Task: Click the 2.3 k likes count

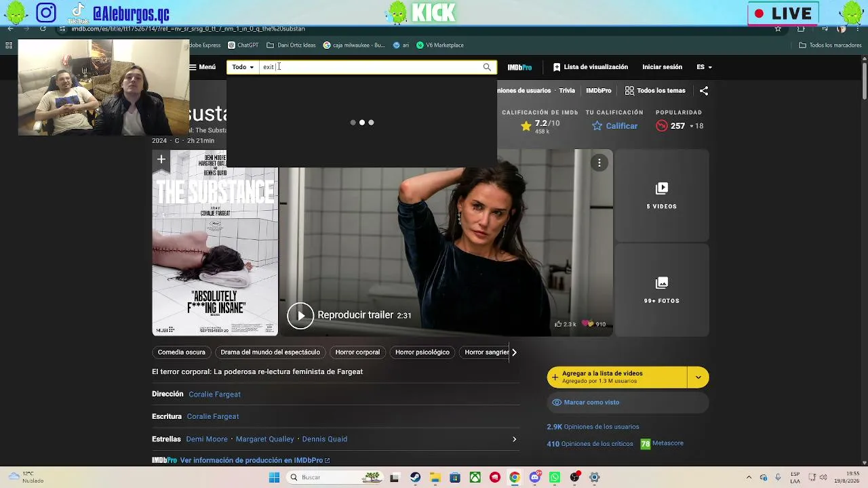Action: tap(570, 325)
